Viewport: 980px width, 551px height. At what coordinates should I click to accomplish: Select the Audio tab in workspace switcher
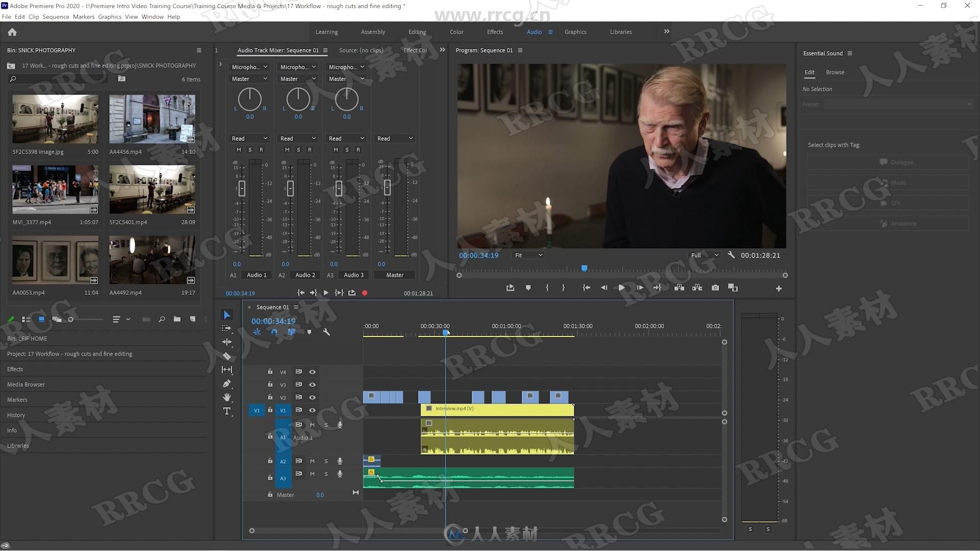pyautogui.click(x=534, y=32)
